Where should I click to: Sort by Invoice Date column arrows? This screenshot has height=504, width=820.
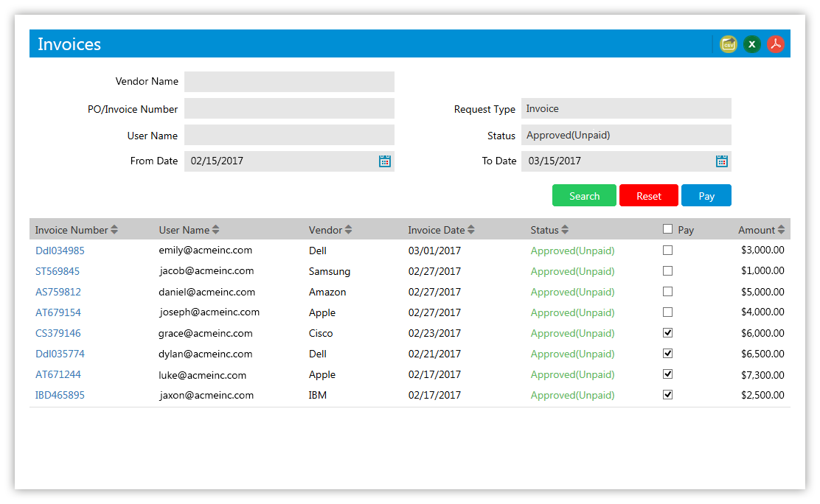[x=471, y=229]
